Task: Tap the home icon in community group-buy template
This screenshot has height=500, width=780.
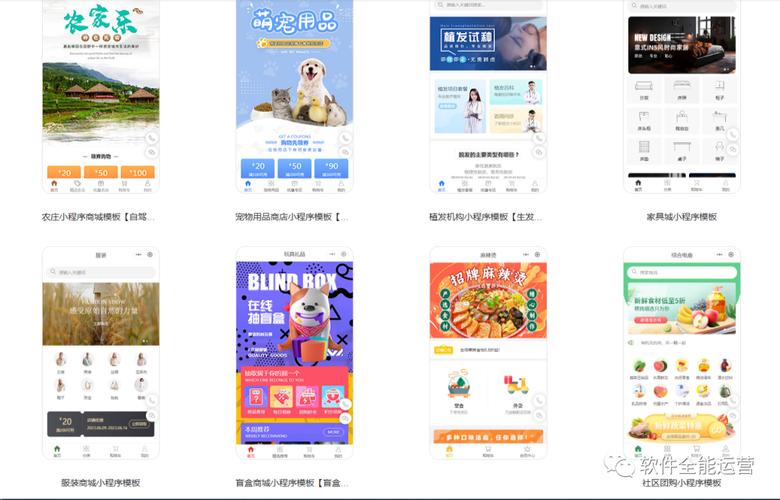Action: [636, 450]
